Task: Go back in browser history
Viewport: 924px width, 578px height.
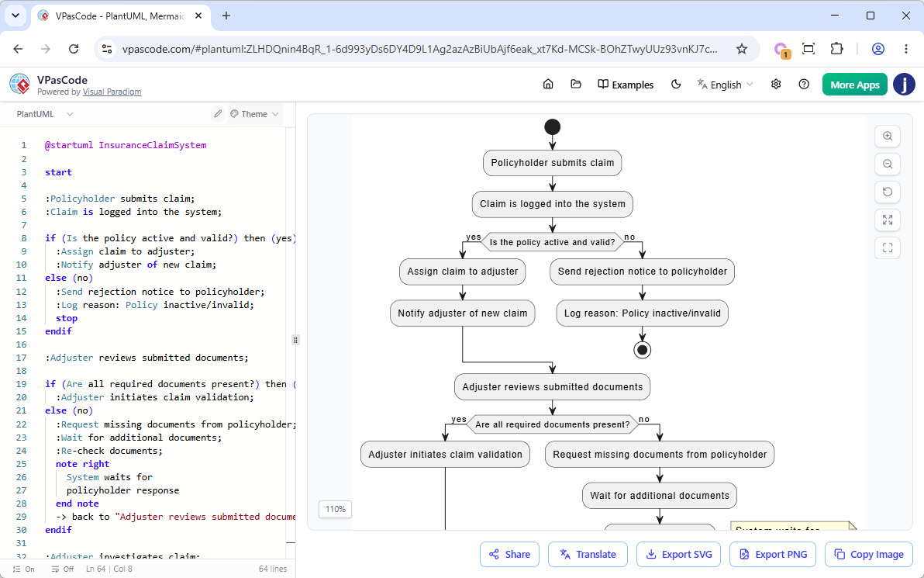Action: click(19, 49)
